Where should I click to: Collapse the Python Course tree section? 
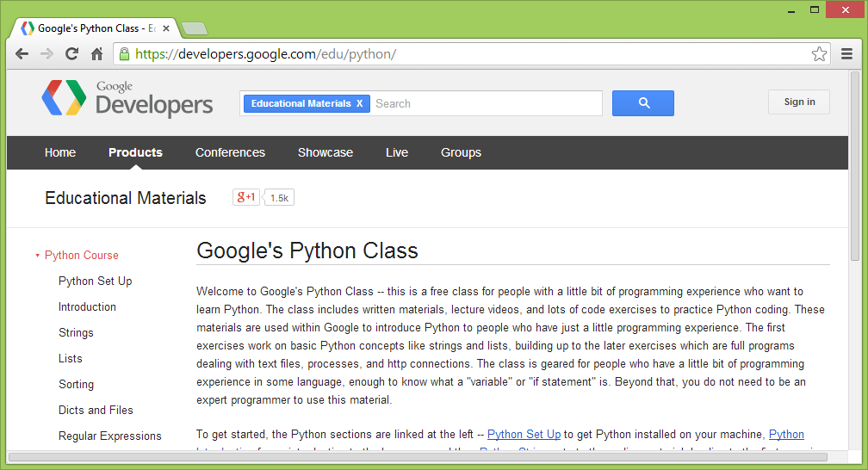click(38, 256)
